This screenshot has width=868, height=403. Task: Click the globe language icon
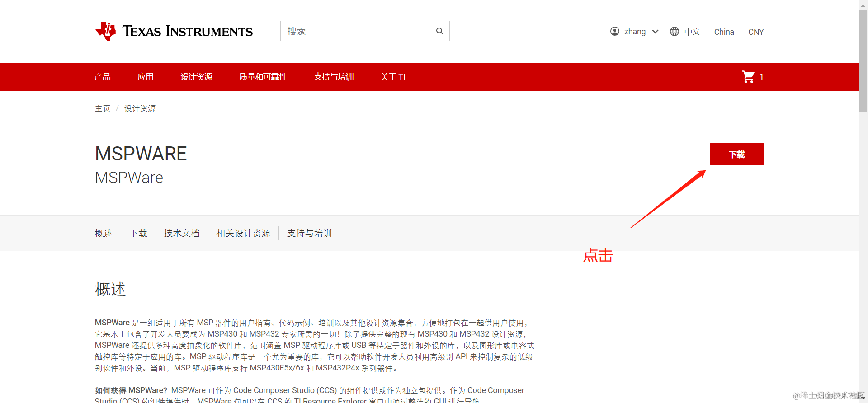pyautogui.click(x=675, y=31)
